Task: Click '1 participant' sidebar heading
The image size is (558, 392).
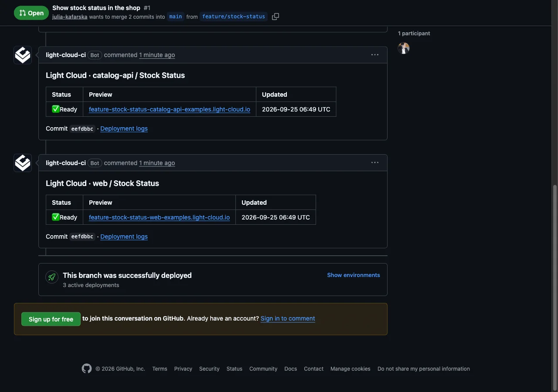Action: point(414,34)
